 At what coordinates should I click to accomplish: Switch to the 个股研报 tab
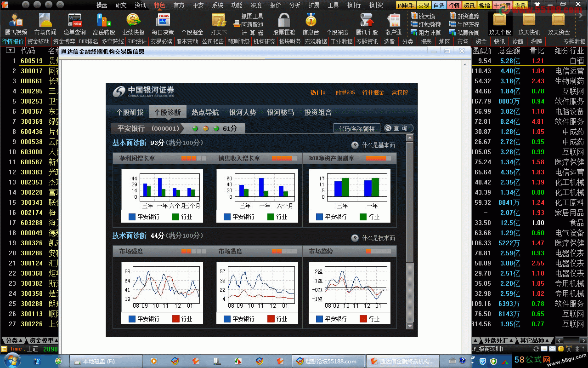[x=130, y=112]
